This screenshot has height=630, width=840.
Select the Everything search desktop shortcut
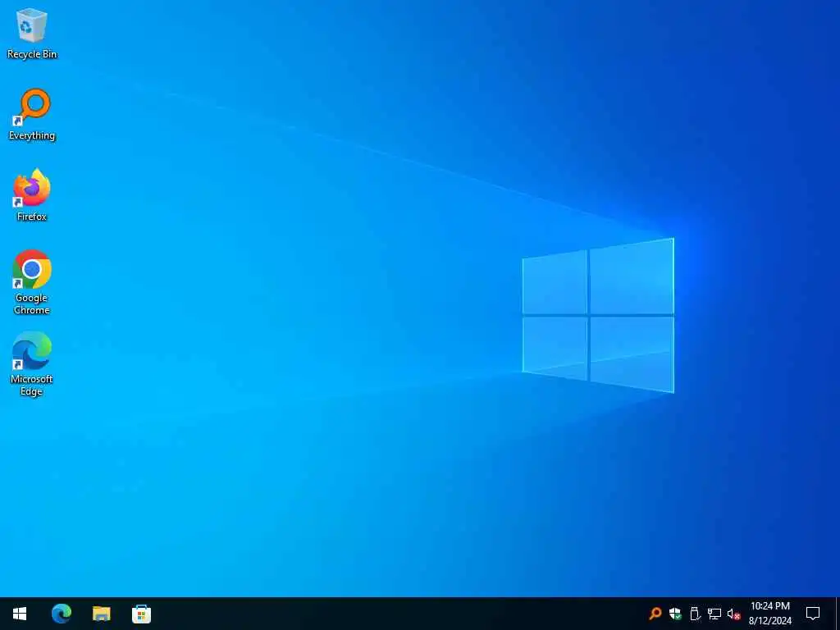tap(32, 115)
